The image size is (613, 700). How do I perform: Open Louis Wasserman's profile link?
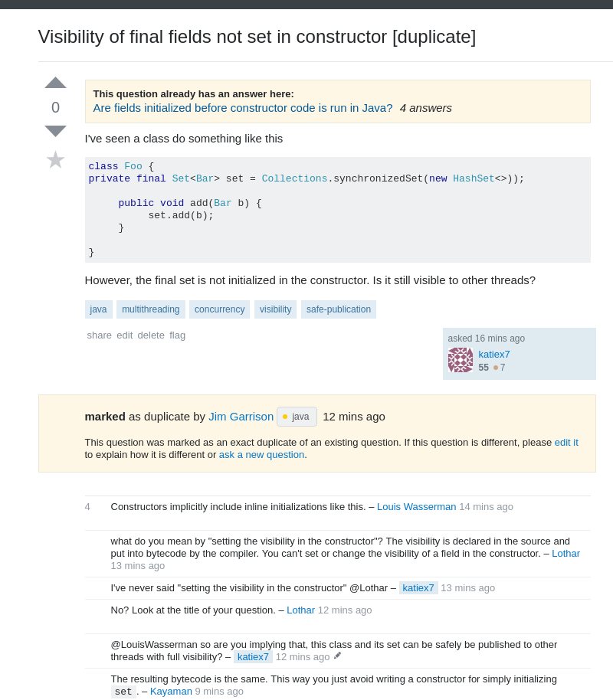(x=416, y=507)
